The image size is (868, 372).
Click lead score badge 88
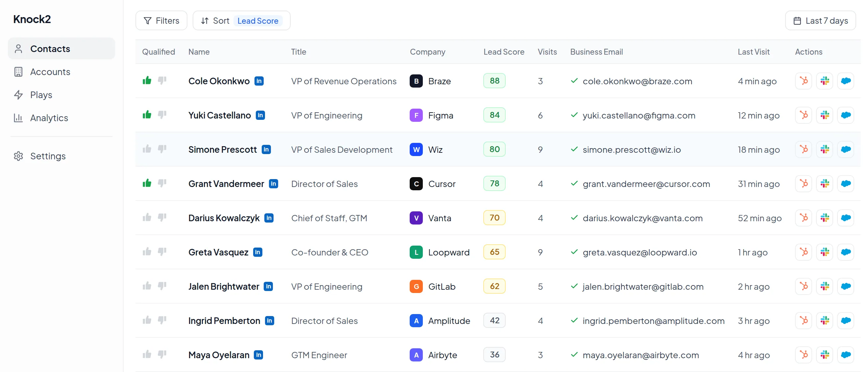[494, 81]
